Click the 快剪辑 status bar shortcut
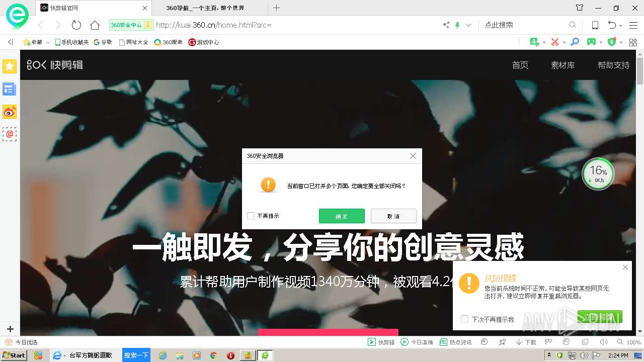 click(x=381, y=342)
